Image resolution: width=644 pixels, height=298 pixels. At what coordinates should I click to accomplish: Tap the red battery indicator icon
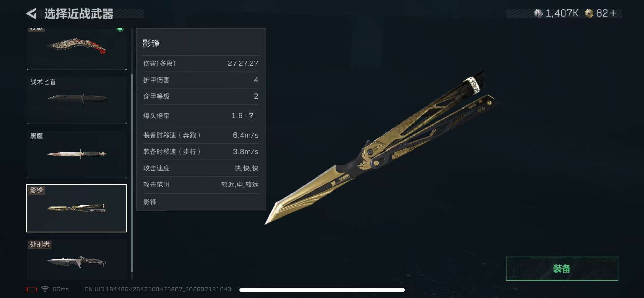point(32,290)
